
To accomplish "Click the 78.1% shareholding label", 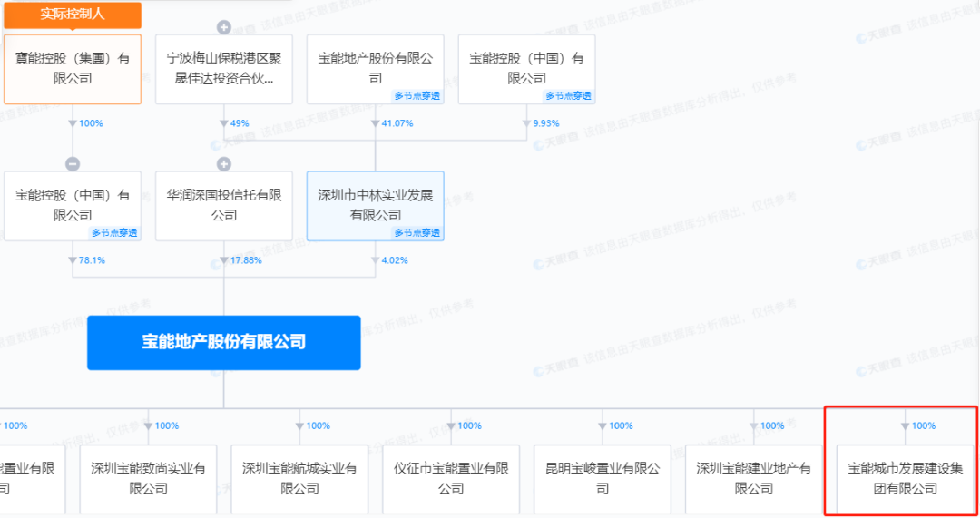I will point(92,260).
